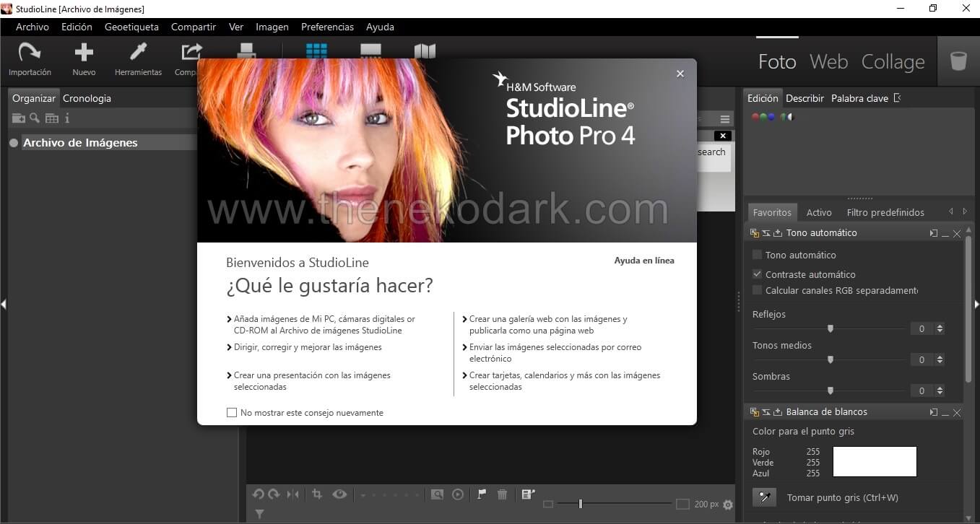Increase the Reflejos value stepper
980x524 pixels.
pyautogui.click(x=940, y=326)
